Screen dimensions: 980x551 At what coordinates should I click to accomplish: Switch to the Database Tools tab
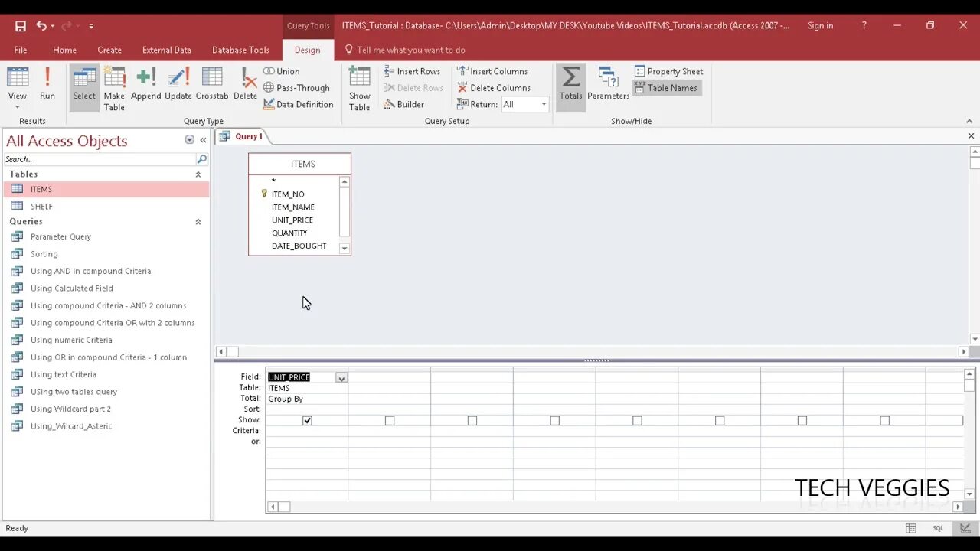240,50
